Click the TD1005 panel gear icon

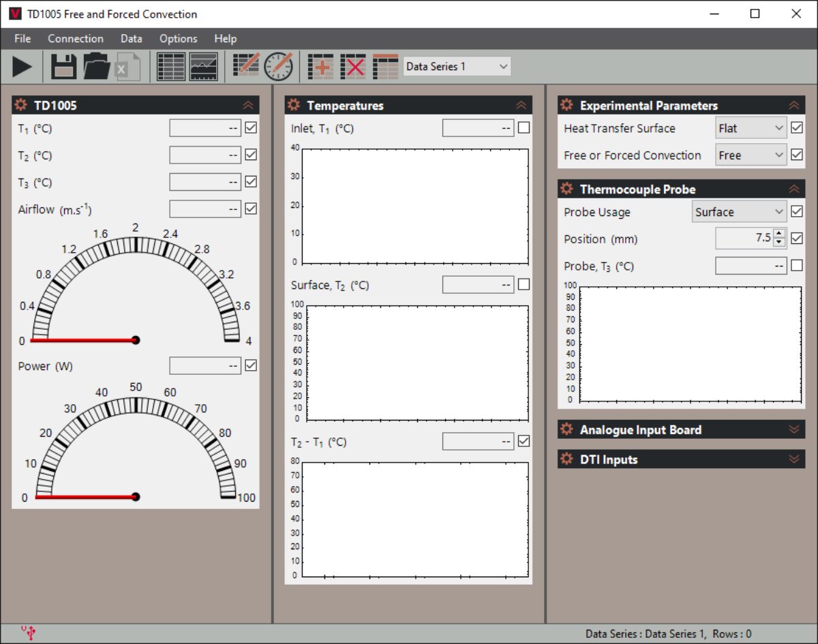[21, 105]
